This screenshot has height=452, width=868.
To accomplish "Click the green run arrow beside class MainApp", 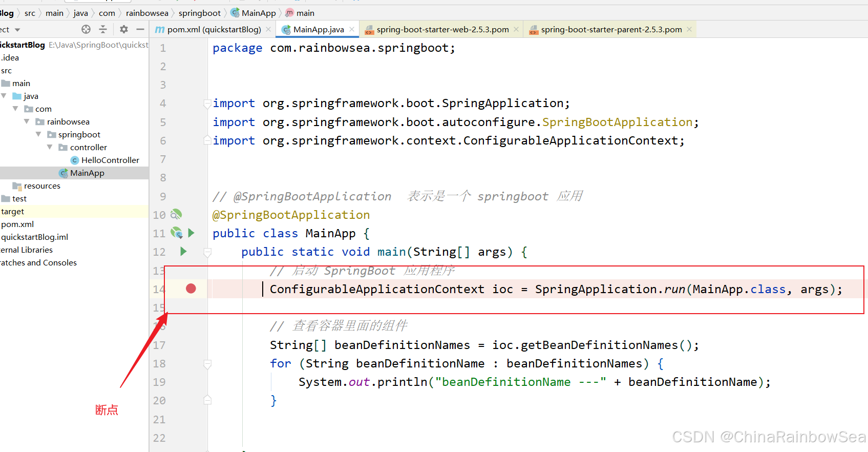I will [x=191, y=233].
